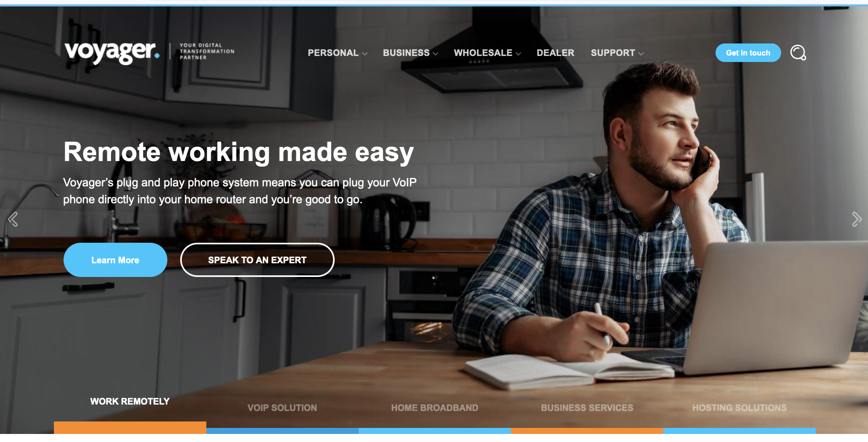Open the Hosting Solutions tab
Viewport: 868px width, 442px height.
[739, 408]
